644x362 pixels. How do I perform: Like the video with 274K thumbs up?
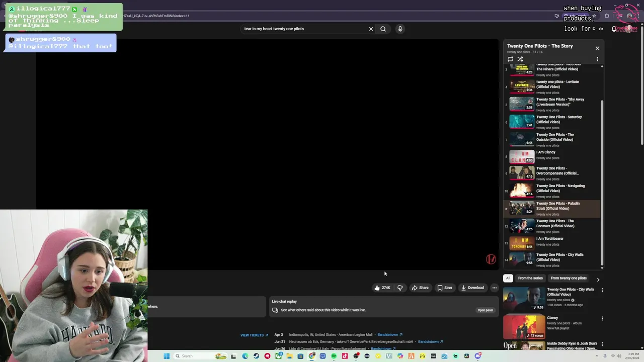click(x=382, y=288)
